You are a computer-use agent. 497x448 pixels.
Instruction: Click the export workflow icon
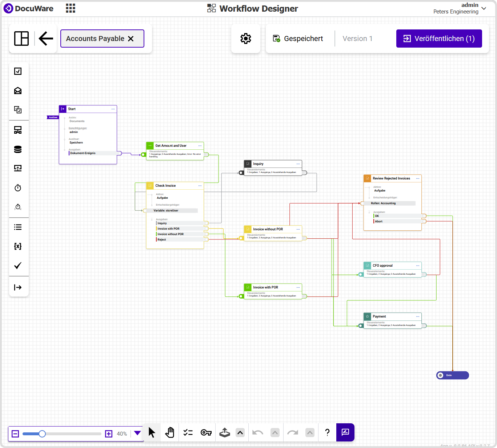(x=225, y=432)
